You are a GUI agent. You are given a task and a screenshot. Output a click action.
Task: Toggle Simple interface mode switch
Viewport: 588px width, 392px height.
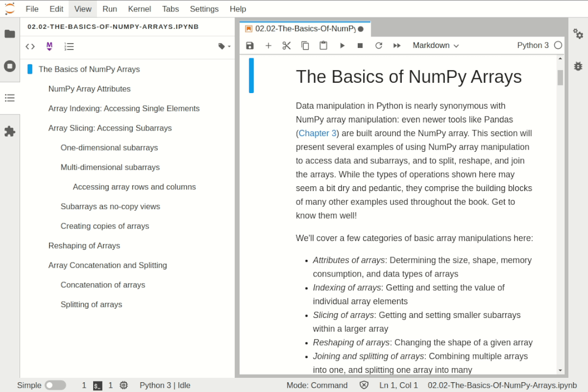click(x=55, y=385)
